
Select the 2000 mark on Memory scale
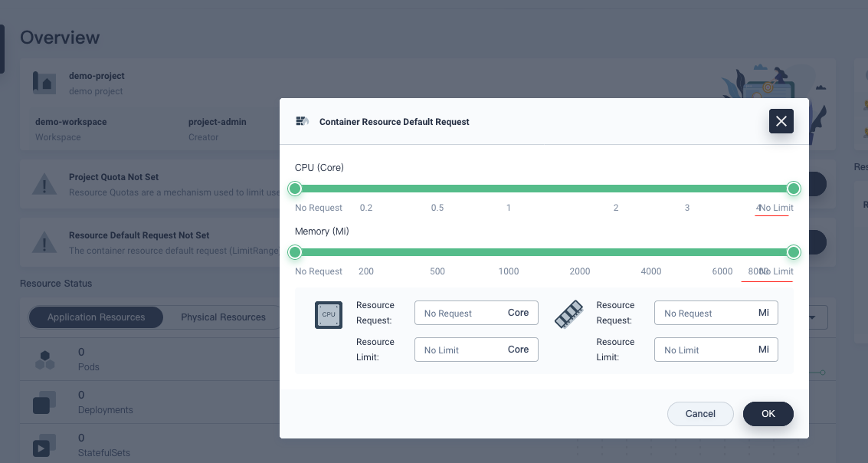point(580,271)
